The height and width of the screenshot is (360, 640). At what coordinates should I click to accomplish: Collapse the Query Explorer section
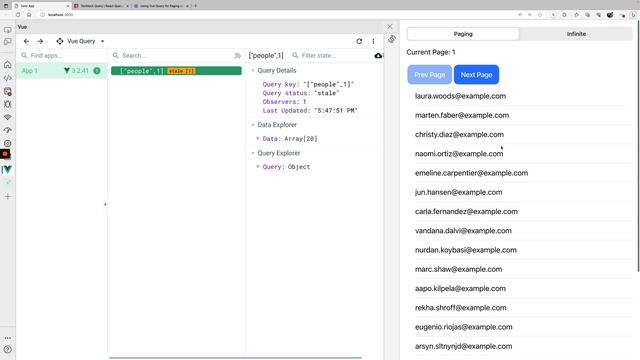[x=253, y=153]
